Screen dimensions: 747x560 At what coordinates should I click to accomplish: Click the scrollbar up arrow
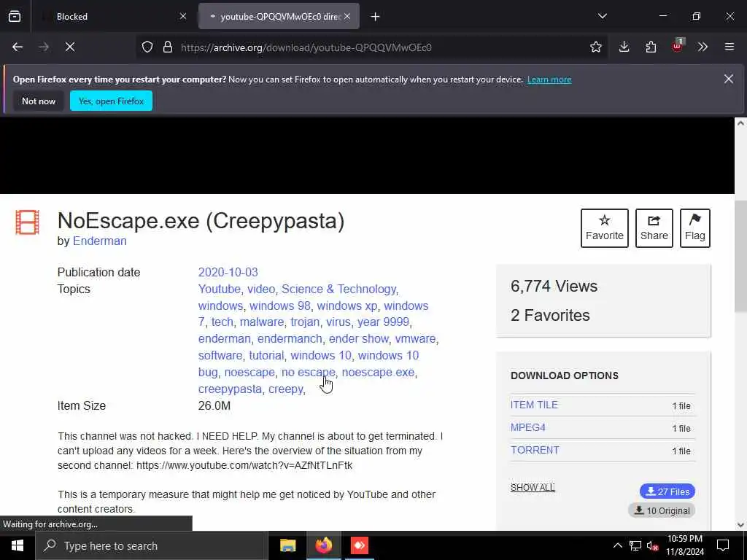[x=740, y=122]
